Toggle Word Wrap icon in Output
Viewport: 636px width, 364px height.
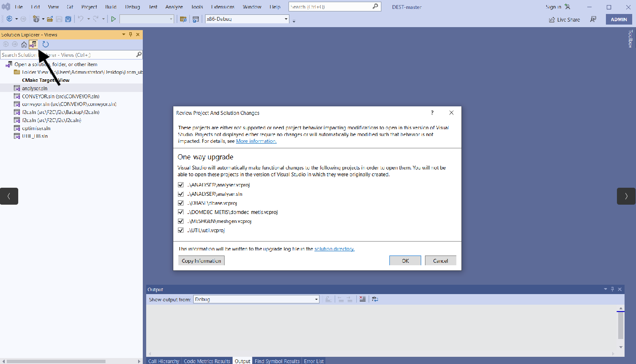coord(375,299)
